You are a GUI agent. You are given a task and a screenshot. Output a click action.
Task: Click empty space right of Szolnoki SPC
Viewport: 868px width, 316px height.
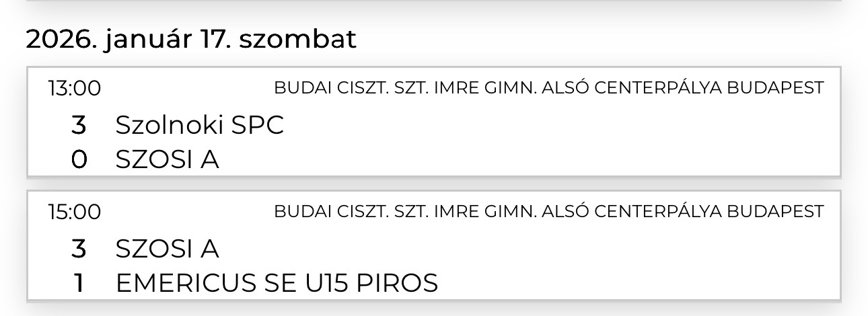coord(538,125)
